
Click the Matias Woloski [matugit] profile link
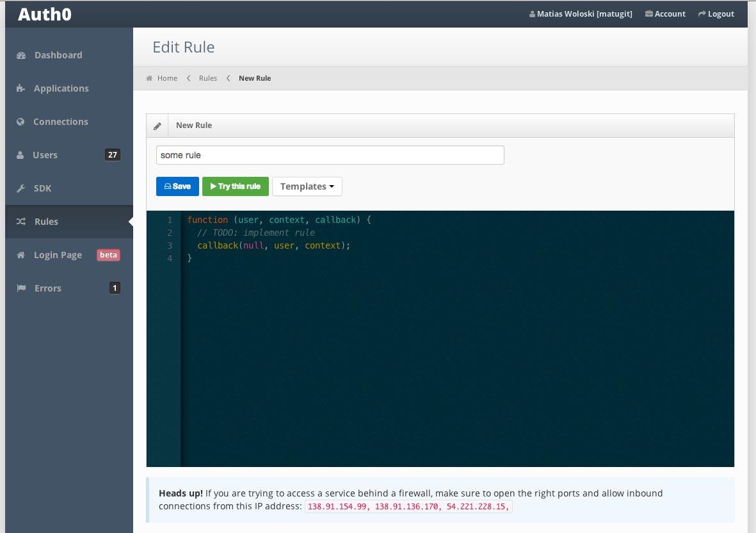click(581, 14)
